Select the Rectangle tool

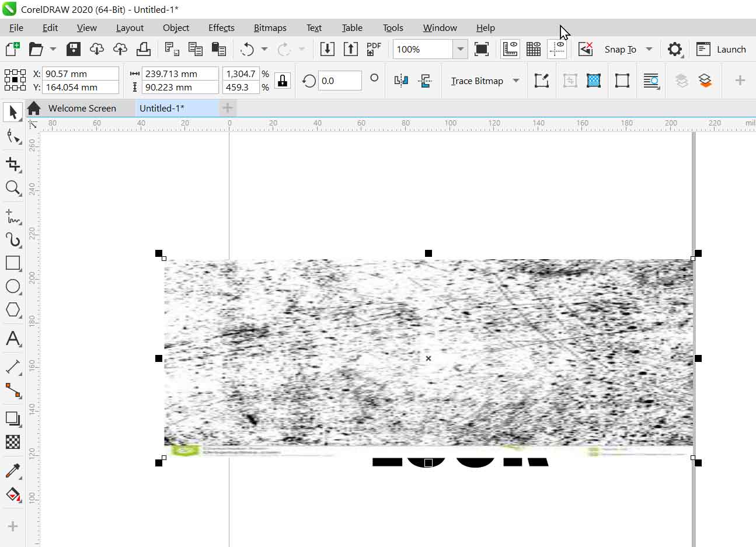13,263
